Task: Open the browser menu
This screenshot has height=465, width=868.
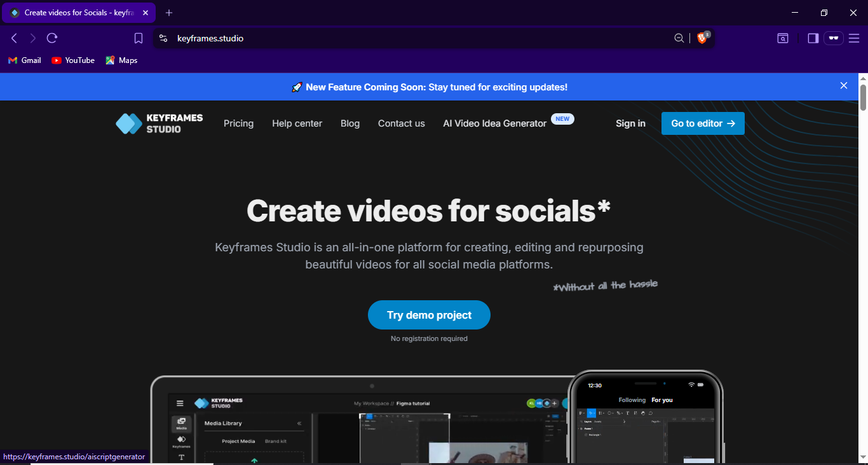Action: click(x=854, y=38)
